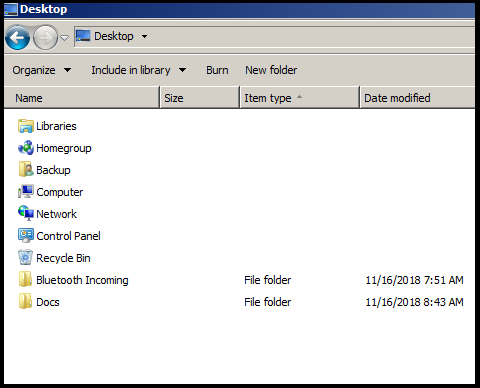Select the Bluetooth Incoming folder
Screen dimensions: 480x388
[73, 280]
